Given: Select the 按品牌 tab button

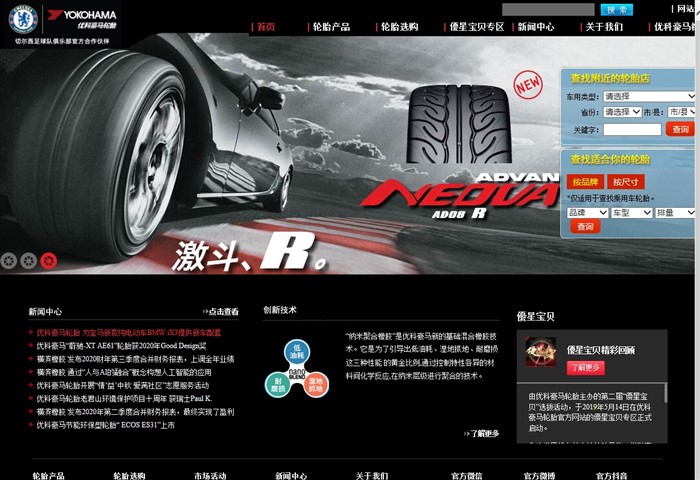Looking at the screenshot, I should click(585, 182).
